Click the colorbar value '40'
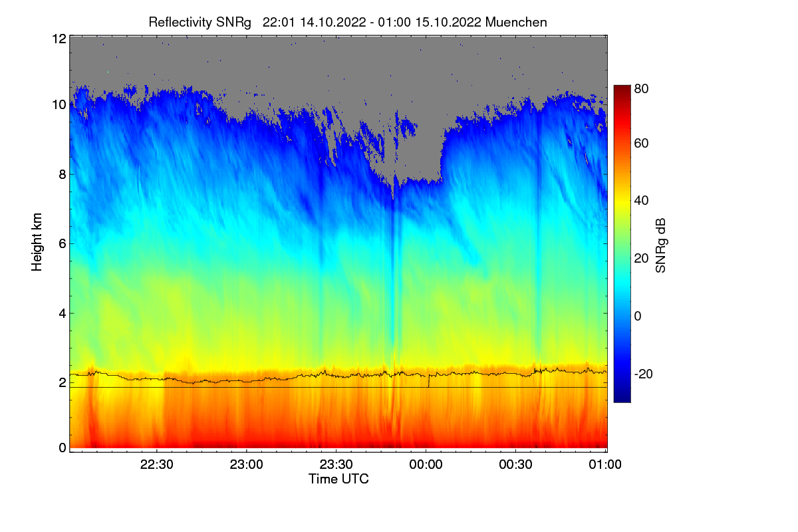Image resolution: width=798 pixels, height=532 pixels. tap(641, 201)
